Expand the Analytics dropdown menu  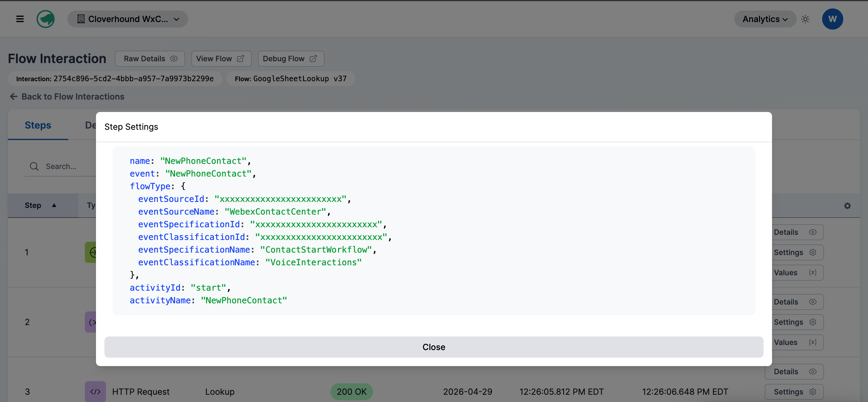coord(765,19)
